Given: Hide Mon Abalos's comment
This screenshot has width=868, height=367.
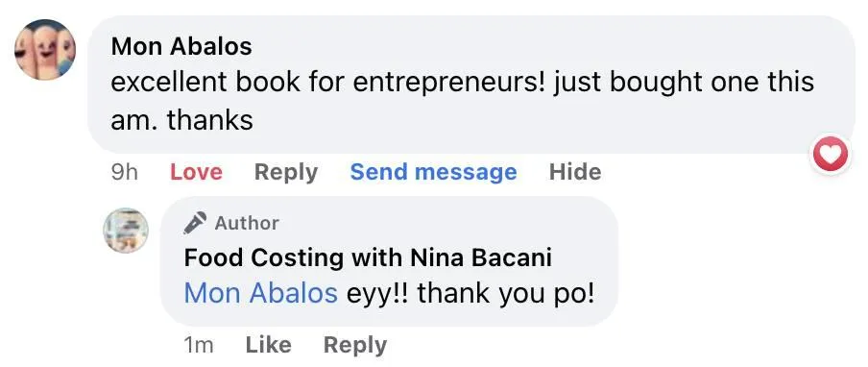Looking at the screenshot, I should (575, 172).
